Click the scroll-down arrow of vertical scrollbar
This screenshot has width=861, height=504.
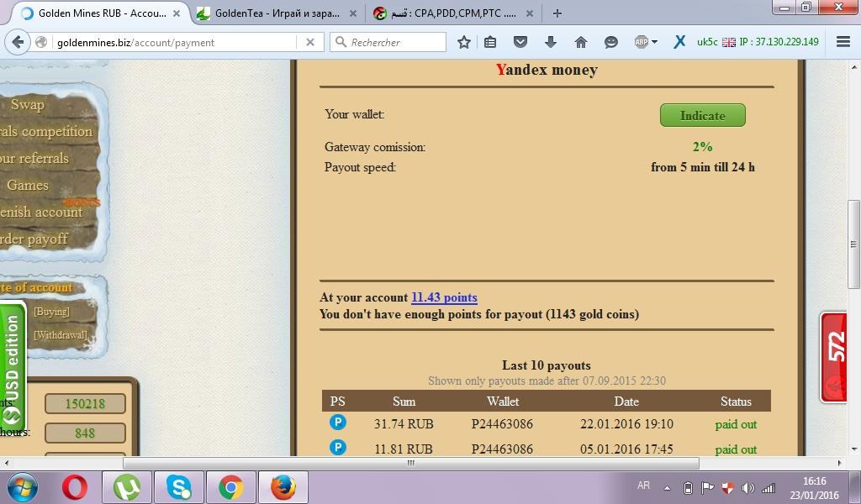point(853,449)
